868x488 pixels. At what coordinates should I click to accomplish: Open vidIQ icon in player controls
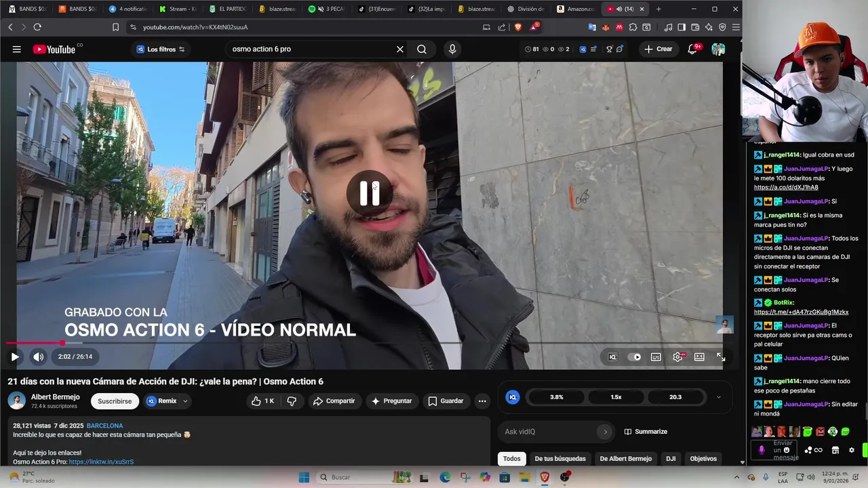click(612, 357)
